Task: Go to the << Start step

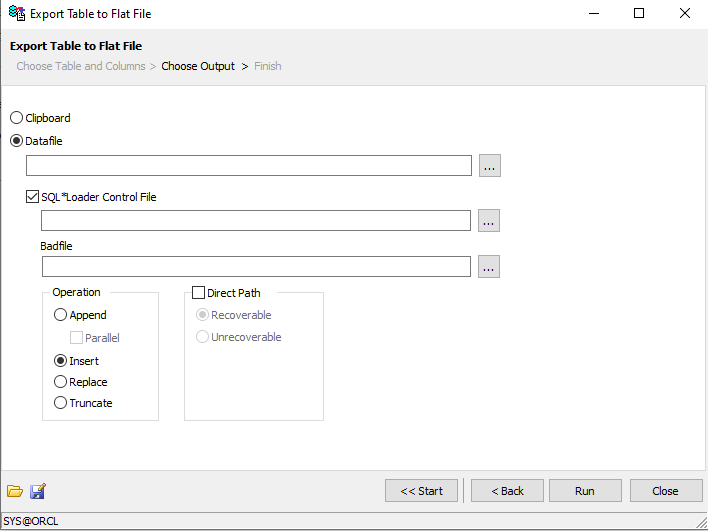Action: pyautogui.click(x=421, y=491)
